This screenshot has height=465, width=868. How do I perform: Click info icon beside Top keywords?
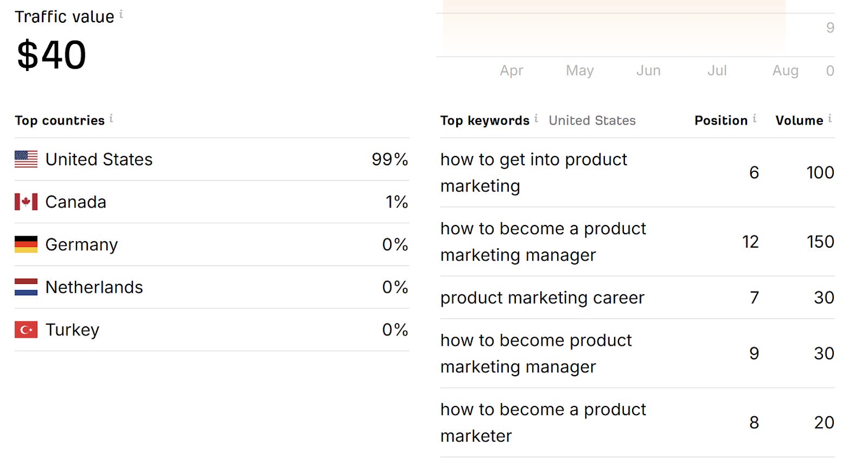pos(536,118)
